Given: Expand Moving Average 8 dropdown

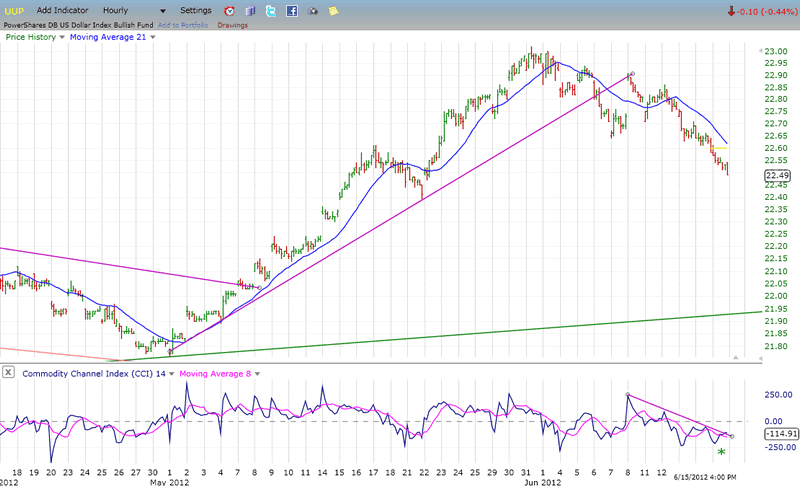Looking at the screenshot, I should (x=257, y=373).
